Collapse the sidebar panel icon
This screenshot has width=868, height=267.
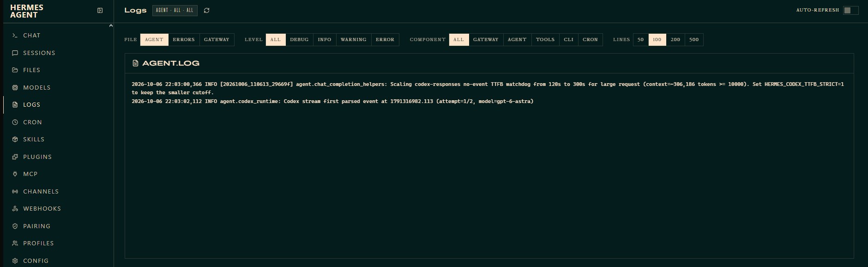click(100, 11)
